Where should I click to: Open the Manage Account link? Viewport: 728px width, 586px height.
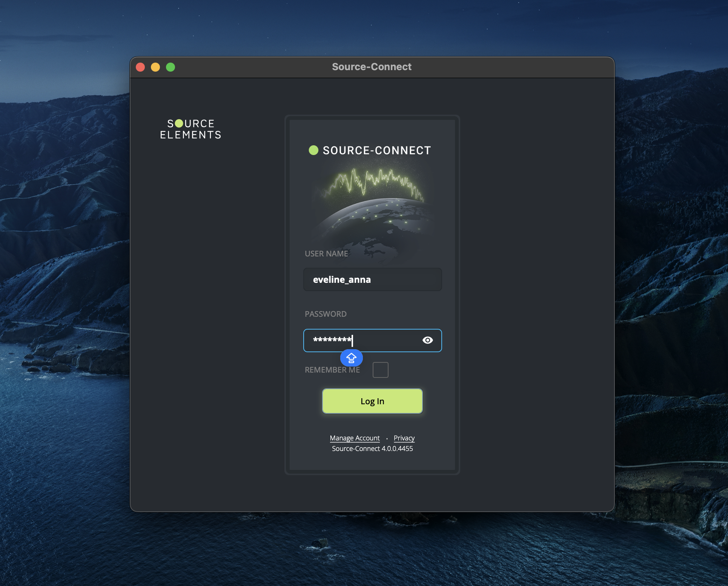click(x=355, y=438)
